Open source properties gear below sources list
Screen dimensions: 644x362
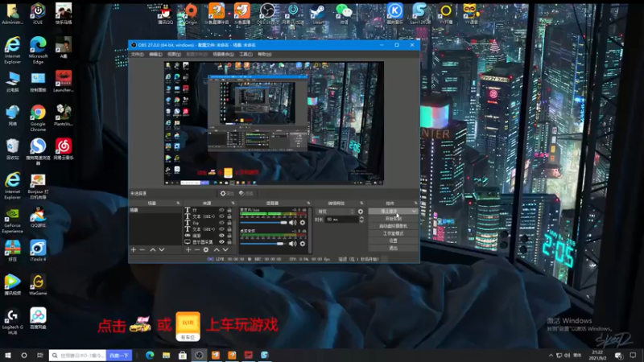click(206, 249)
